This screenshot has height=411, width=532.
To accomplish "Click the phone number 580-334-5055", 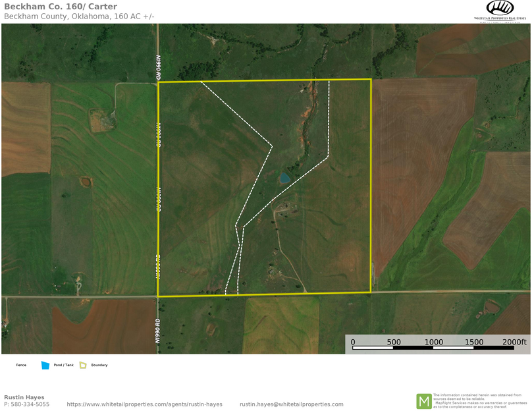I will pyautogui.click(x=27, y=404).
